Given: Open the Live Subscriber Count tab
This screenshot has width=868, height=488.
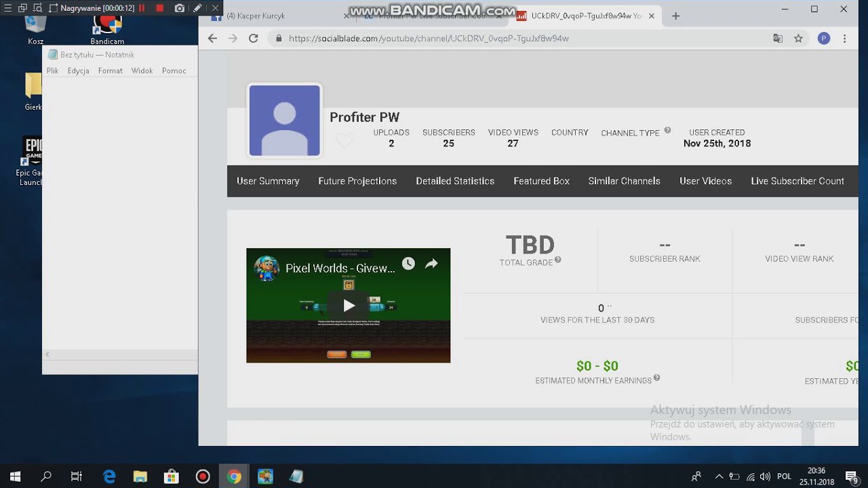Looking at the screenshot, I should (x=797, y=181).
